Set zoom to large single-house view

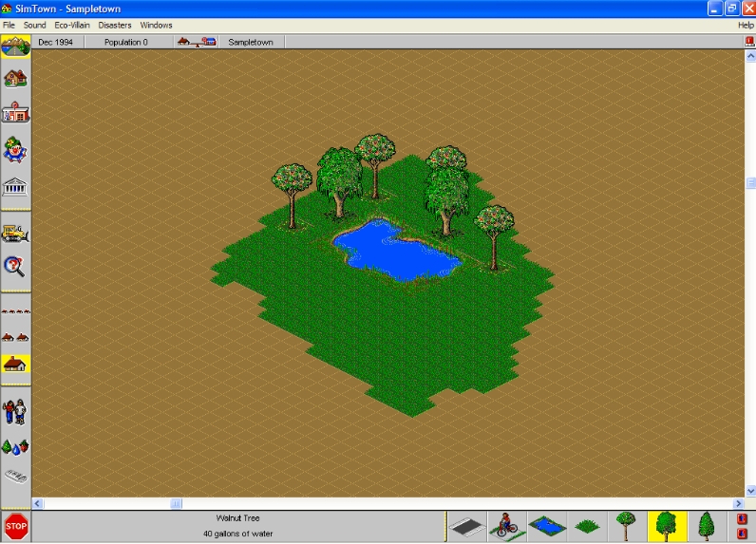(x=15, y=364)
